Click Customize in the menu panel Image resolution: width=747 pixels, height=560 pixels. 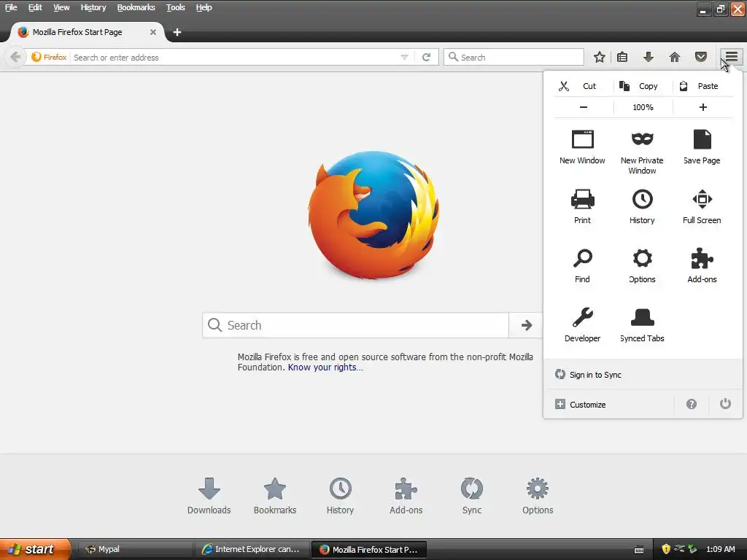click(609, 404)
